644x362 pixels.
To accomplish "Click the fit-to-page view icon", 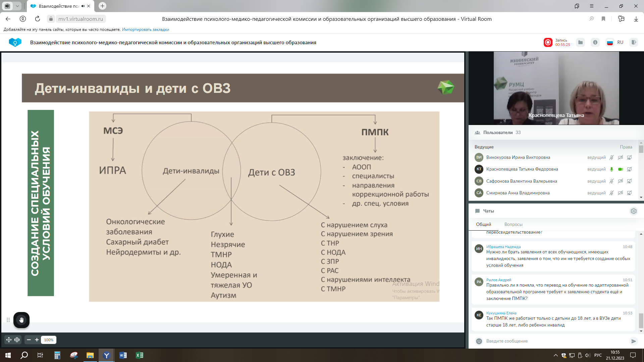I will tap(9, 340).
